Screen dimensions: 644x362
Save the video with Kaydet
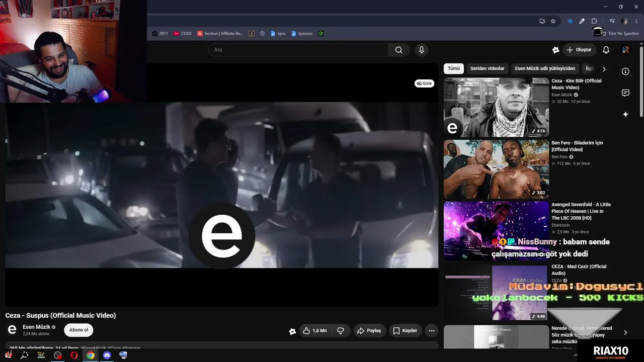pyautogui.click(x=405, y=331)
